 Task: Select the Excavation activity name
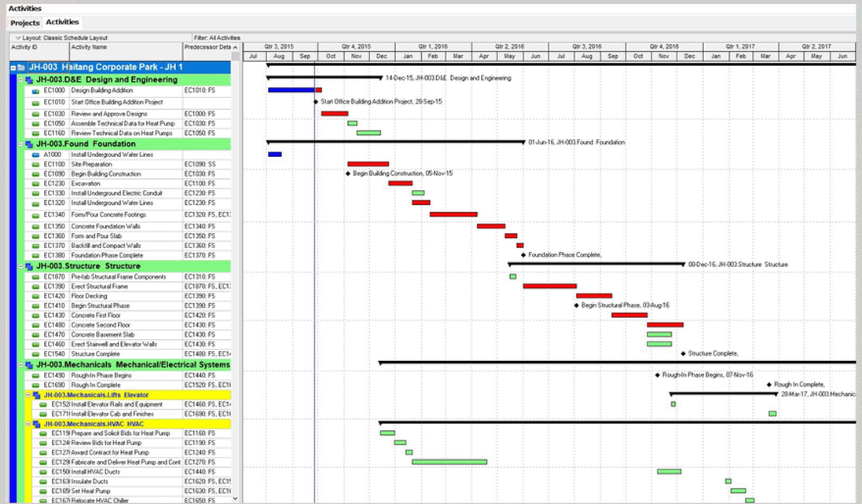point(85,184)
